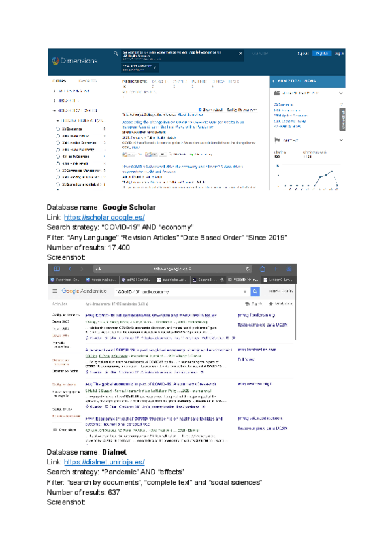Switch to the last Safari tab in the tab bar
392x554 pixels.
(278, 280)
